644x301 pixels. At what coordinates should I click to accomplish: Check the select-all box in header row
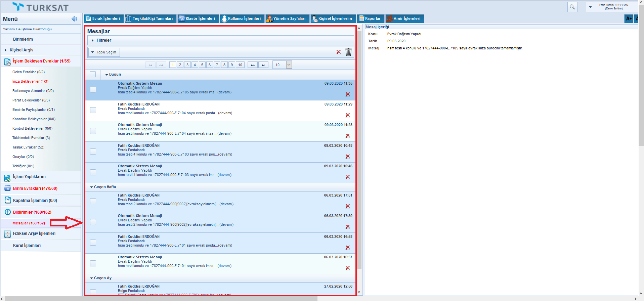coord(93,74)
